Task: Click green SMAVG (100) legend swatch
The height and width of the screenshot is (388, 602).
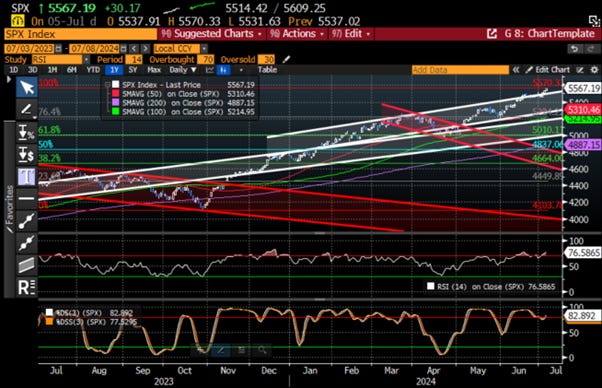Action: pyautogui.click(x=115, y=112)
